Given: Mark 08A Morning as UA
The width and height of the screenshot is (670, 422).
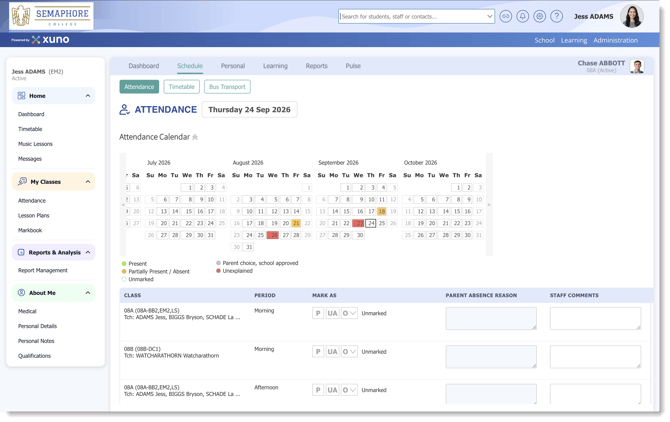Looking at the screenshot, I should pyautogui.click(x=332, y=314).
